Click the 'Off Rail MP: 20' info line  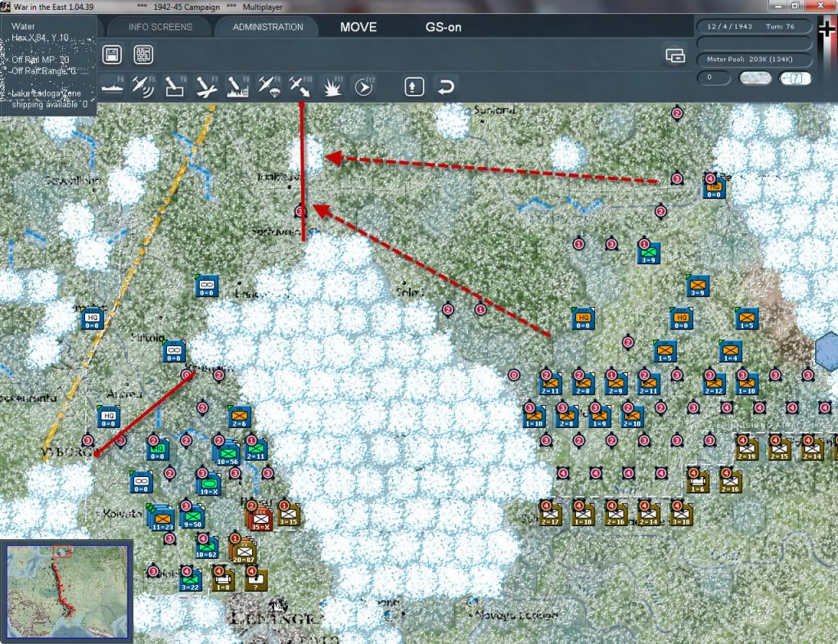point(41,60)
